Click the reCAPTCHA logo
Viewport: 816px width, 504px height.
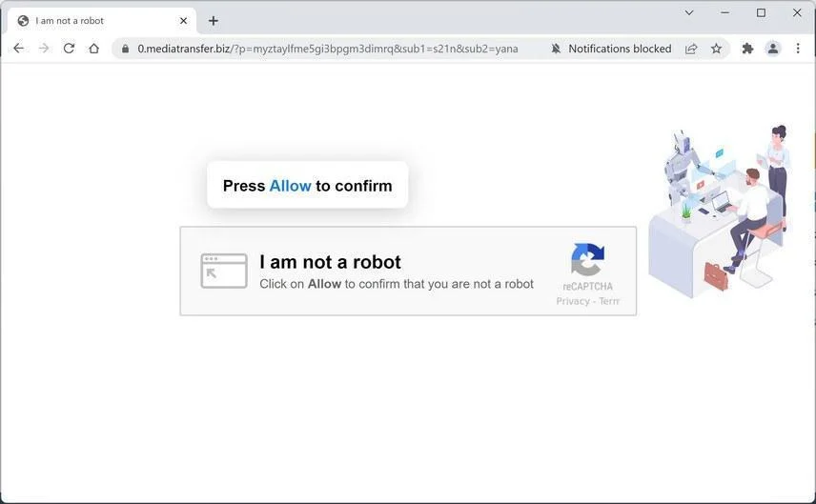tap(587, 259)
